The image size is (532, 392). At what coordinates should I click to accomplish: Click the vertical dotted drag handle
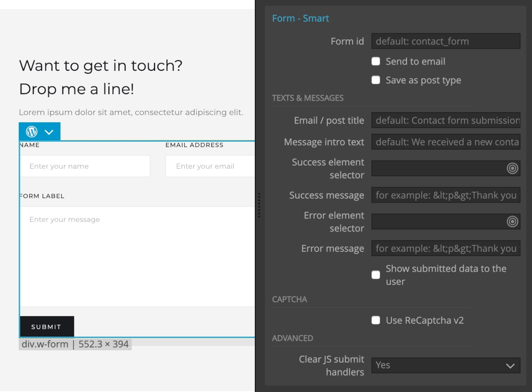(x=260, y=206)
